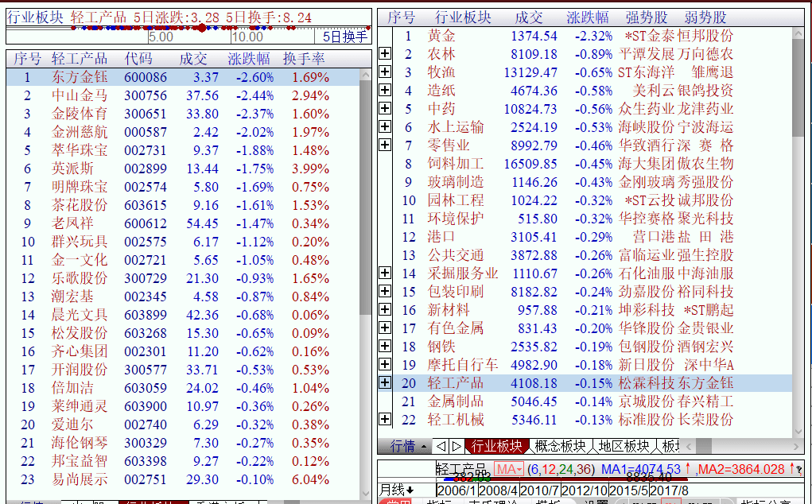Sort stock list by 成交 column
The image size is (812, 504).
[193, 59]
